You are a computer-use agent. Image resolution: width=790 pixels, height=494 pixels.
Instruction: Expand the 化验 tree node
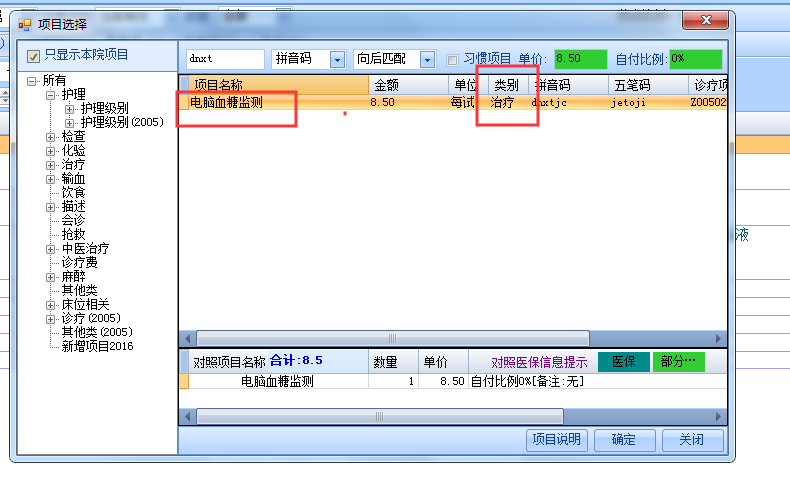[50, 151]
